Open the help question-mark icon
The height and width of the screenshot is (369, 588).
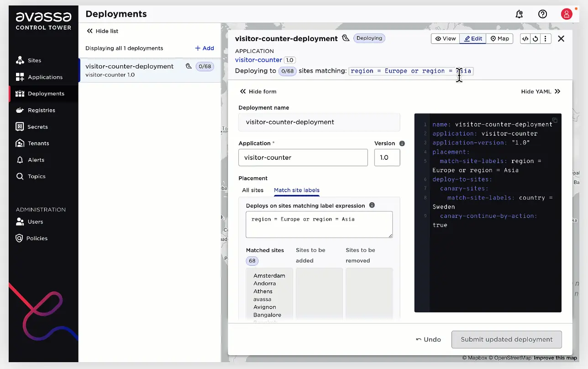click(542, 14)
